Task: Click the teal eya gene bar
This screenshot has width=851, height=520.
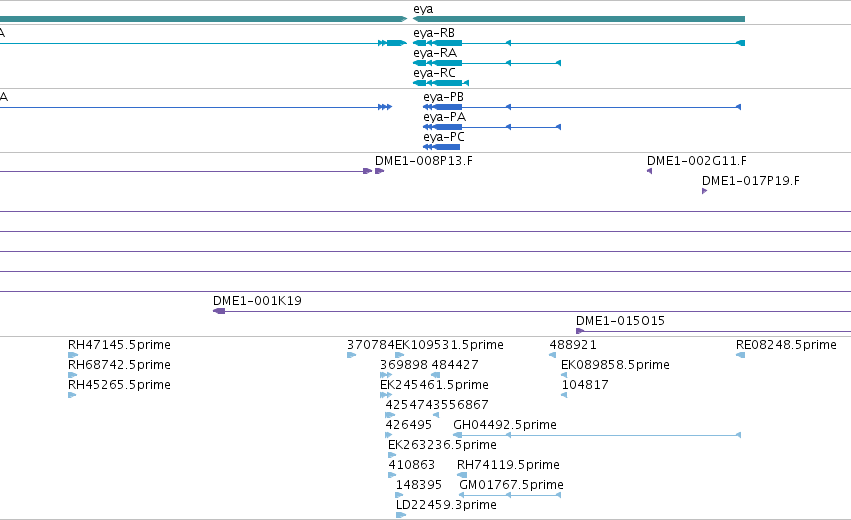Action: [579, 19]
